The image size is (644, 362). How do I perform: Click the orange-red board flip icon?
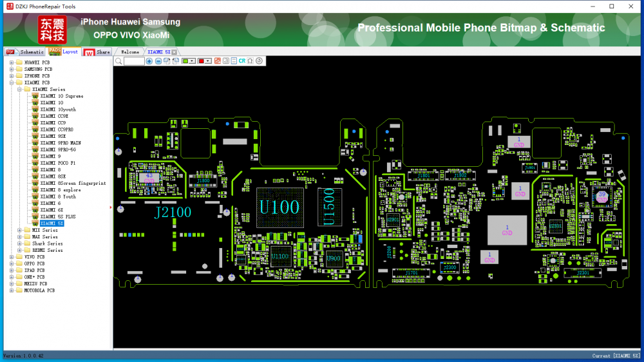[x=217, y=61]
